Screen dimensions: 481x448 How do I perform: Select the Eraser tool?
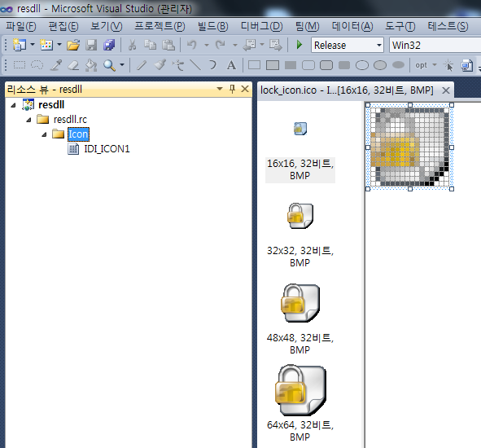pos(73,65)
